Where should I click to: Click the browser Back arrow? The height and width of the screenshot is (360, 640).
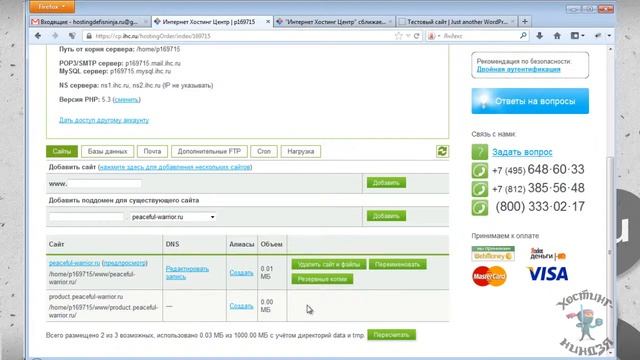click(38, 36)
